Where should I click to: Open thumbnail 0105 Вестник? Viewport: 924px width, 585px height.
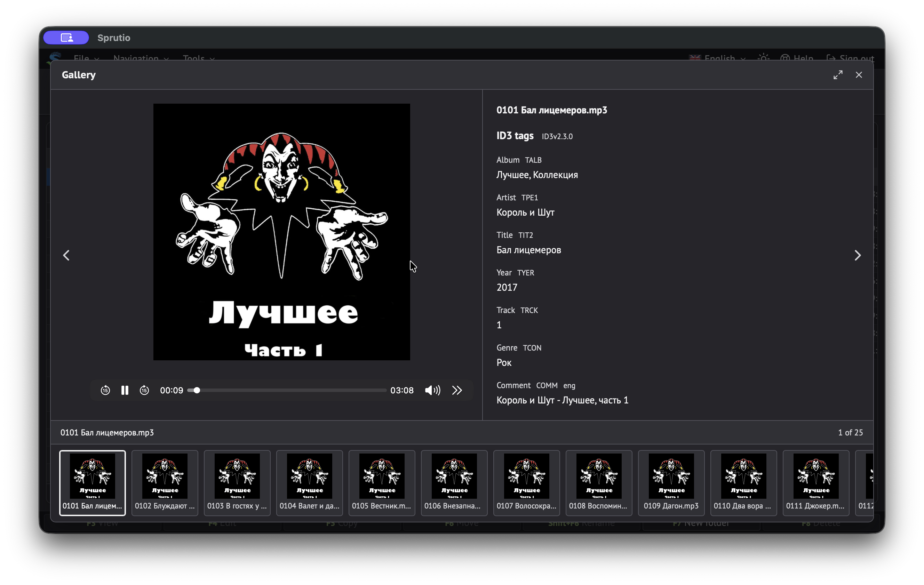pyautogui.click(x=382, y=483)
